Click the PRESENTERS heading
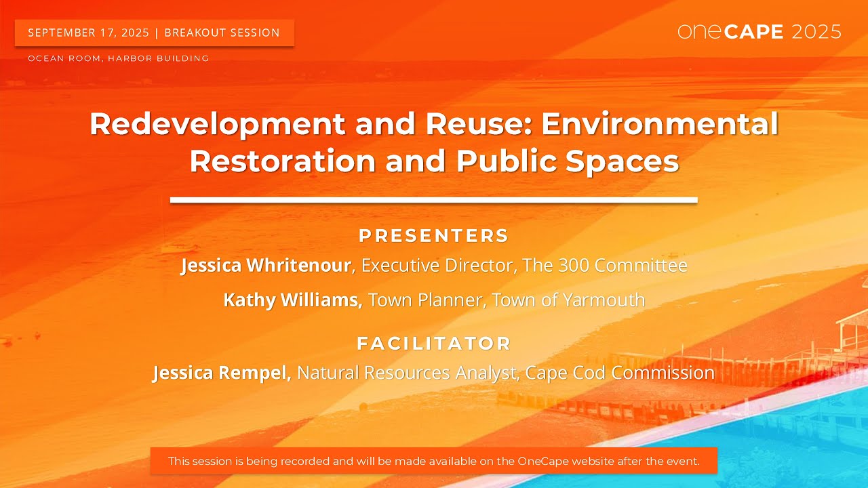The image size is (868, 488). tap(434, 236)
